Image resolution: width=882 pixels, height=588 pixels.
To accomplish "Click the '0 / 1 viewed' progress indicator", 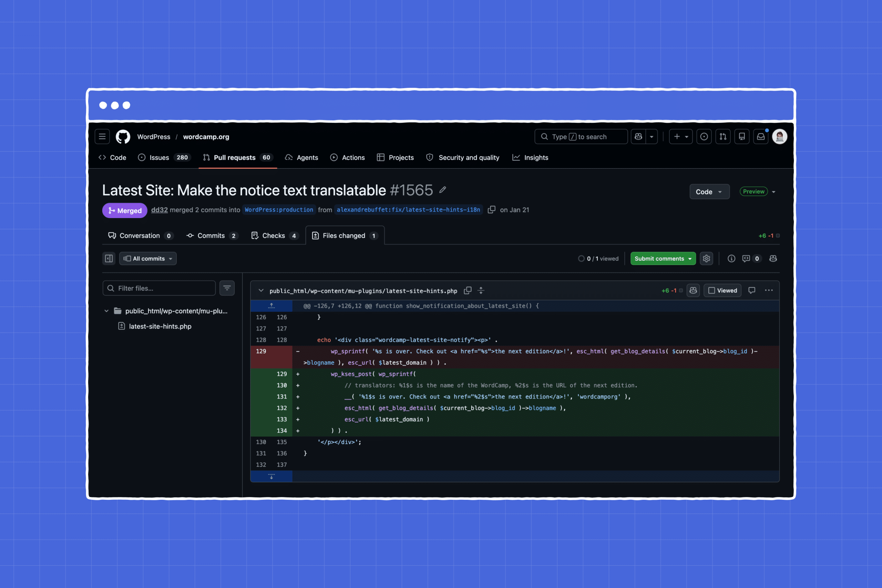I will 598,259.
